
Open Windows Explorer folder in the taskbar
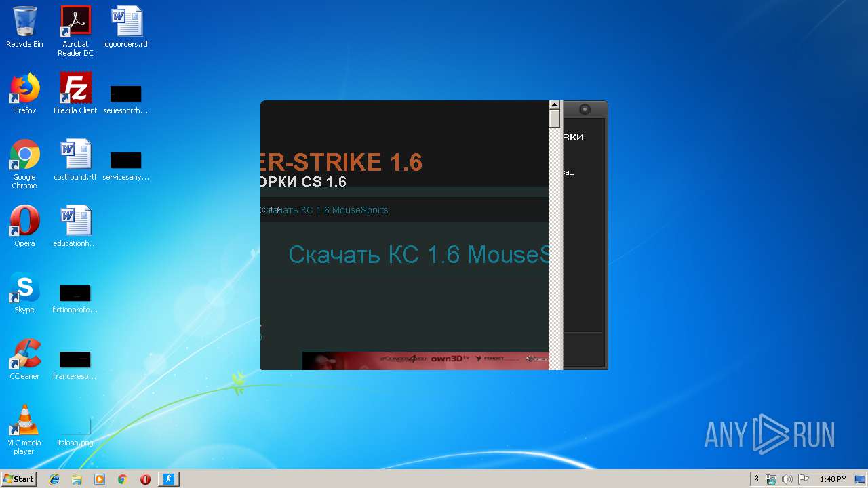tap(77, 479)
